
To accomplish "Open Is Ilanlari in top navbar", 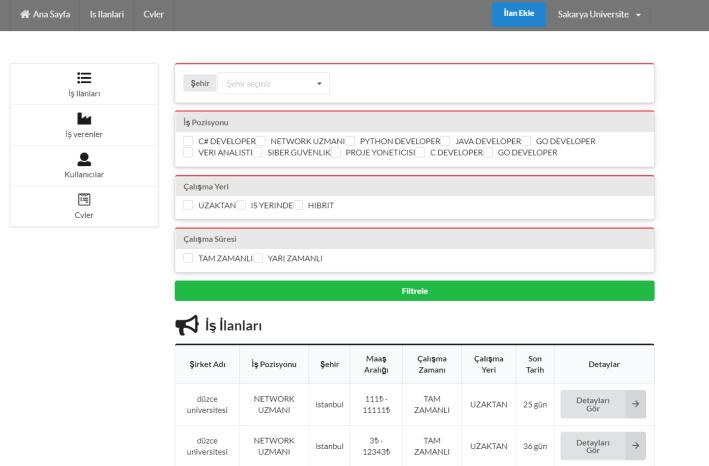I will pos(107,14).
